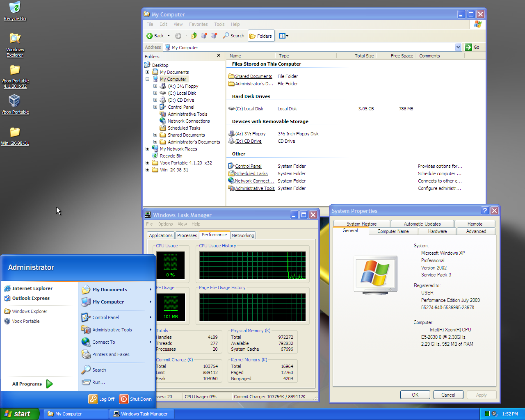Open File menu in My Computer
Screen dimensions: 525x420
150,24
